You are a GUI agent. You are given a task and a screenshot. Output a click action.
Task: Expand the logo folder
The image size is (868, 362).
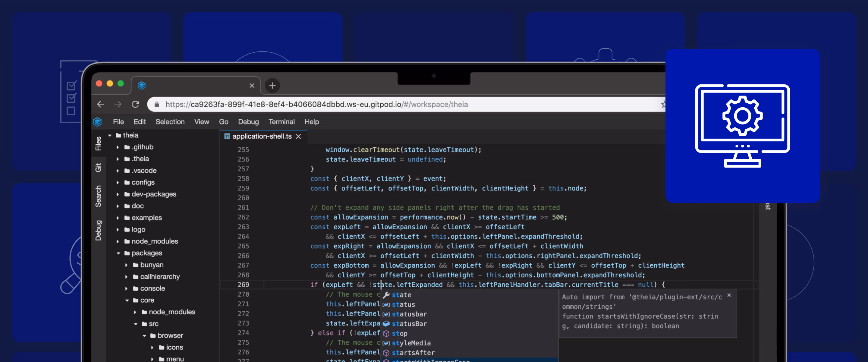[x=118, y=230]
